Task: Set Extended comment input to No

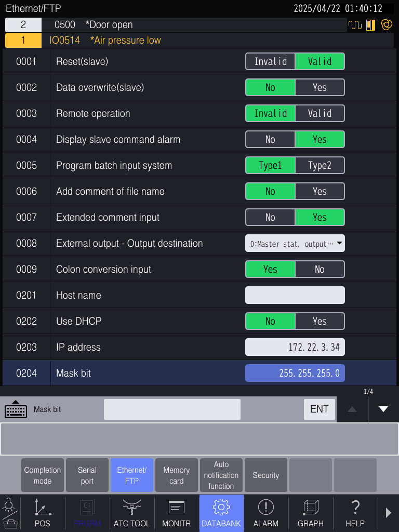Action: [270, 217]
